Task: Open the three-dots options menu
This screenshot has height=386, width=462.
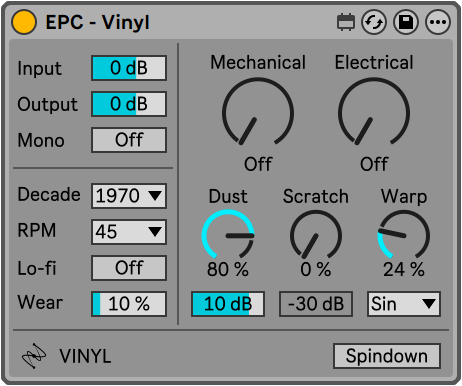Action: coord(438,22)
